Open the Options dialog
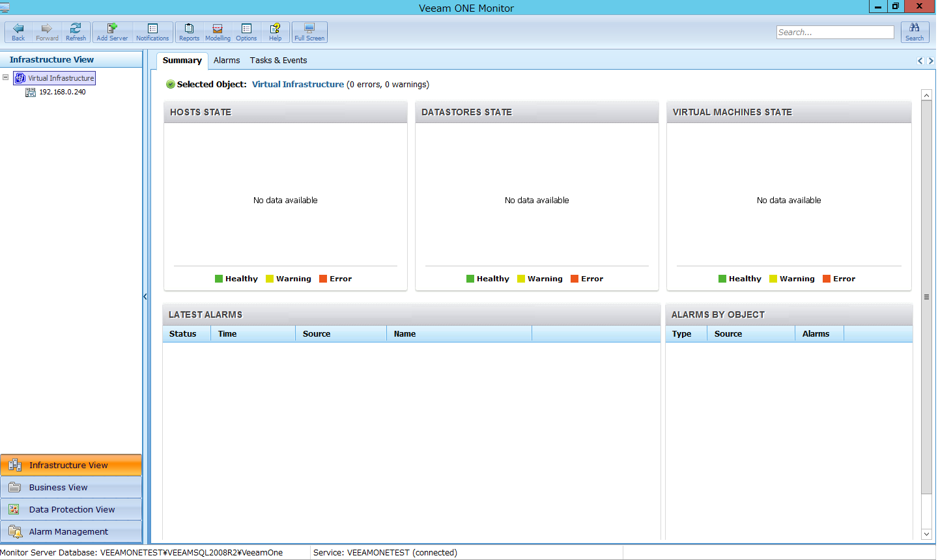The width and height of the screenshot is (938, 560). pyautogui.click(x=246, y=32)
